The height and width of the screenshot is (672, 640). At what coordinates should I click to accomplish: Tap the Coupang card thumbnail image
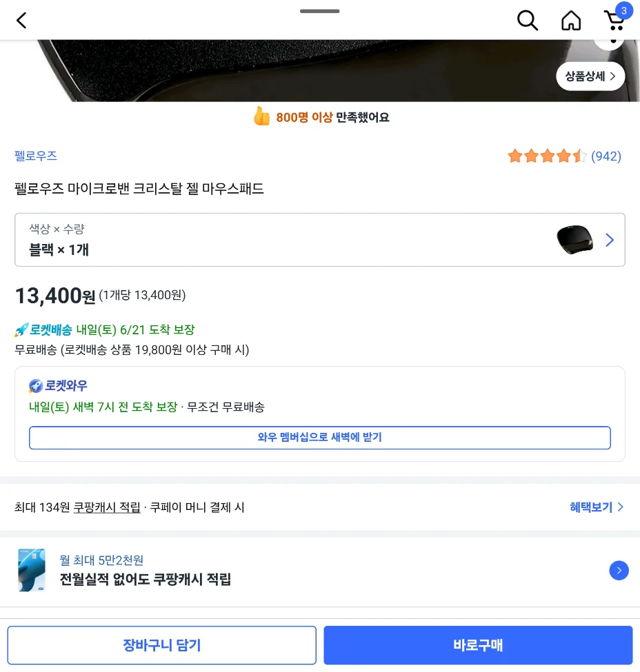pos(32,570)
